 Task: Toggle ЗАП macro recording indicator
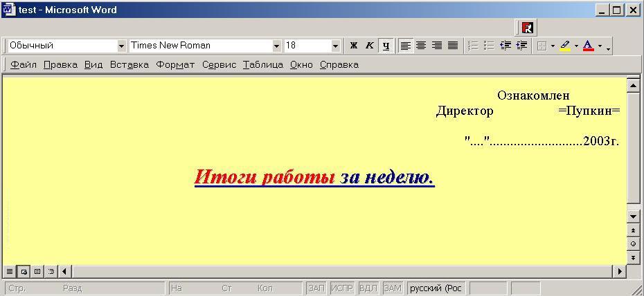316,288
